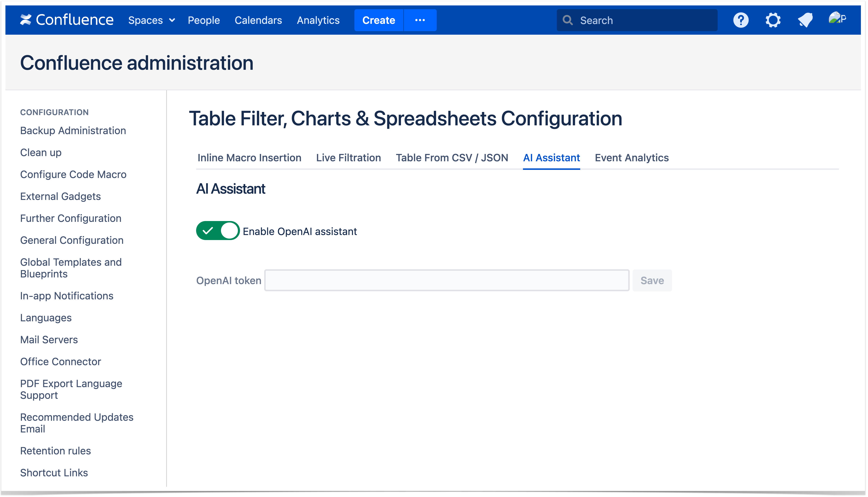Select the Table From CSV / JSON tab

[452, 158]
